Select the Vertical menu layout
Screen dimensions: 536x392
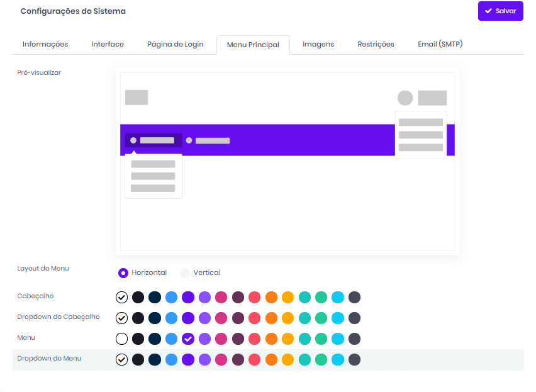click(185, 273)
